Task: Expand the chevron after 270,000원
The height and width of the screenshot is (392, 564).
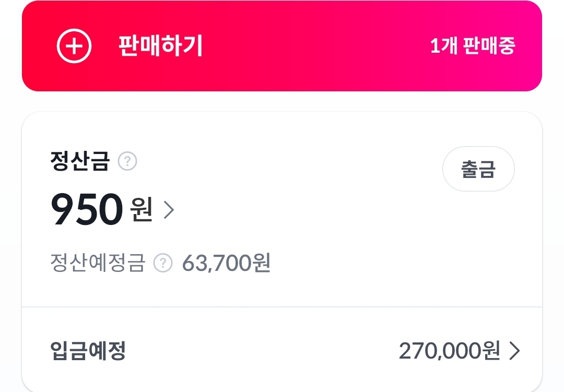Action: pyautogui.click(x=515, y=351)
